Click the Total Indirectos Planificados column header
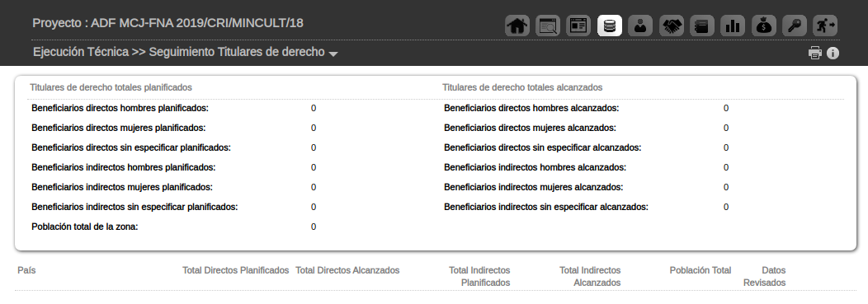Viewport: 868px width, 304px height. pyautogui.click(x=479, y=276)
